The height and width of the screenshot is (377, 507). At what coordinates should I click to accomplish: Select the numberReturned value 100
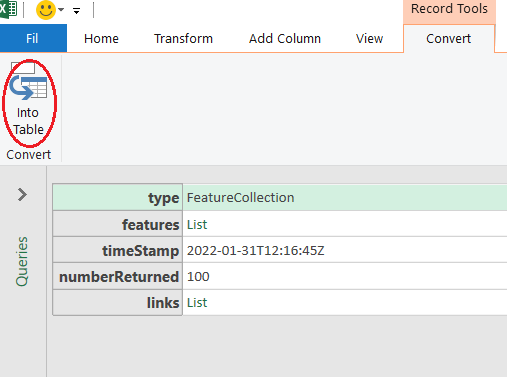pyautogui.click(x=198, y=277)
